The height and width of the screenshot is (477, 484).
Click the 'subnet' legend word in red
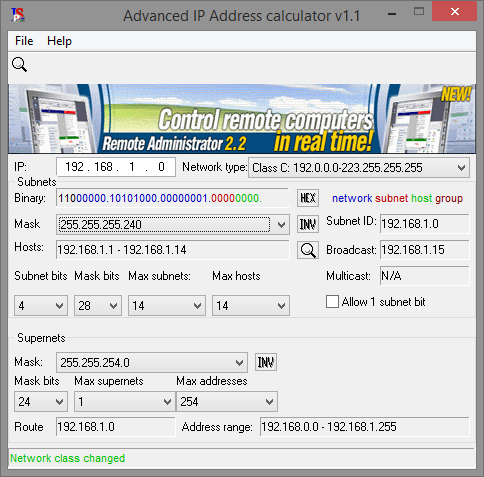(x=391, y=198)
